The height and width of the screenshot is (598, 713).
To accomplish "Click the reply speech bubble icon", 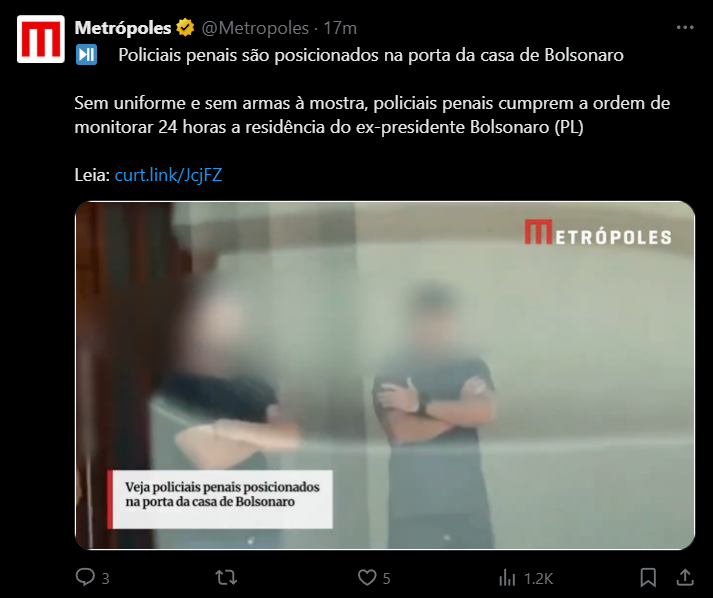I will [x=85, y=578].
